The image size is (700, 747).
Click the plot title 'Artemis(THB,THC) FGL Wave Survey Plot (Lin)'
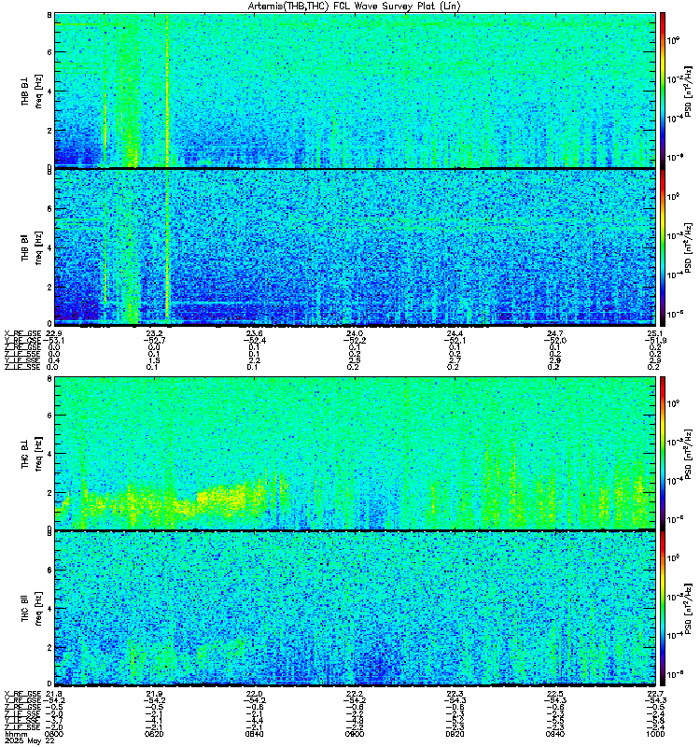pos(355,7)
